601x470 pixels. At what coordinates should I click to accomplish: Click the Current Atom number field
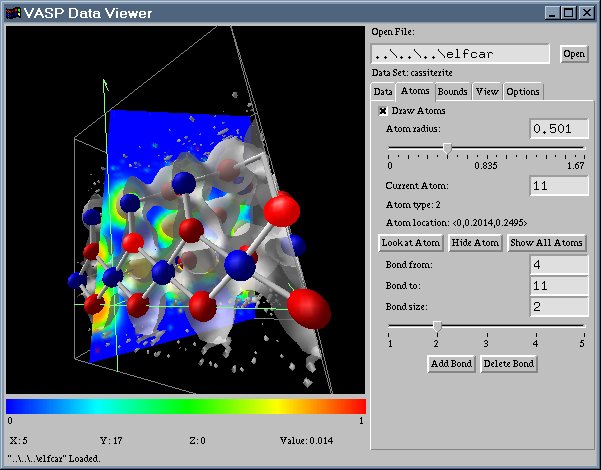(x=557, y=186)
